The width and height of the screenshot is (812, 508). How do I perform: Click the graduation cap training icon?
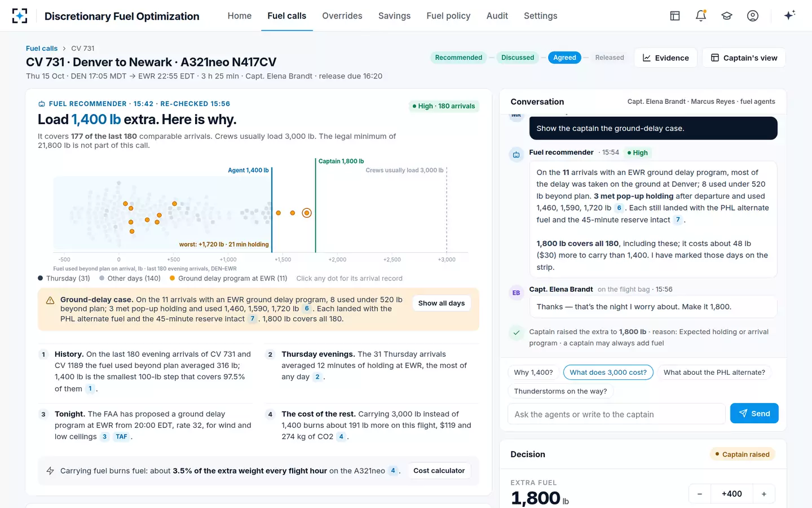click(x=727, y=16)
